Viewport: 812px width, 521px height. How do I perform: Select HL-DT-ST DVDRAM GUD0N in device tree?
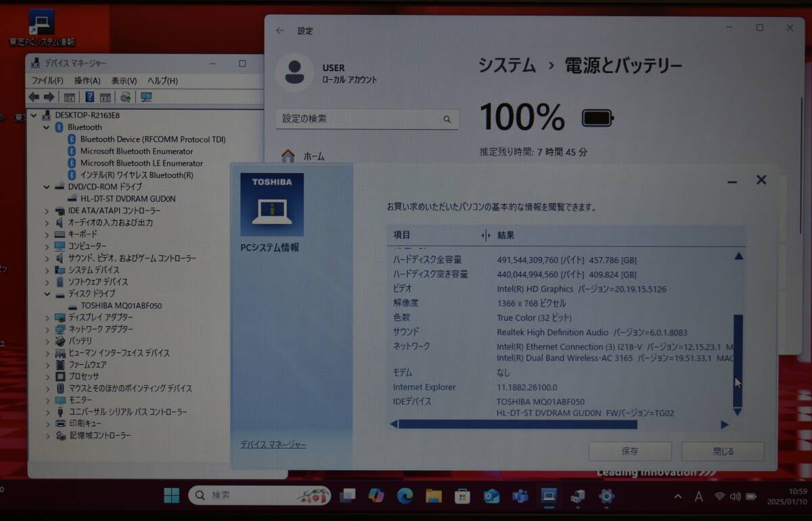point(127,199)
